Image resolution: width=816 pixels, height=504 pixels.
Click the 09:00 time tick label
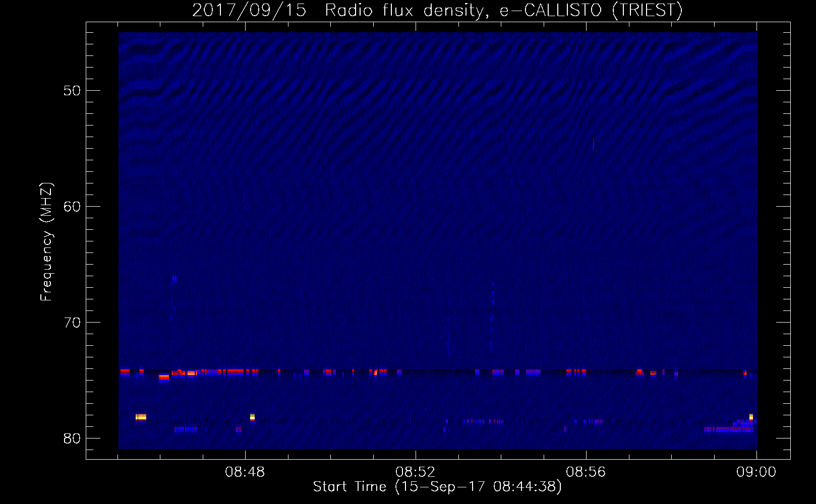coord(756,472)
